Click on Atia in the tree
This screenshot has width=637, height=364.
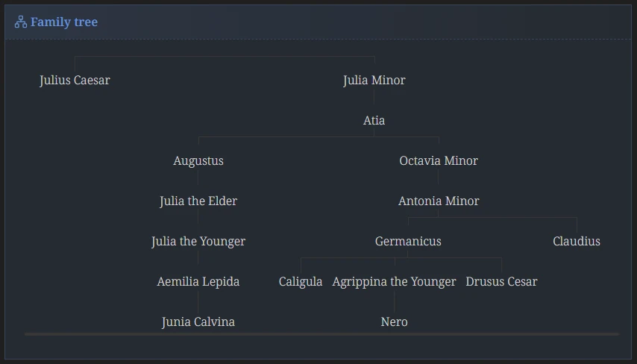coord(374,120)
